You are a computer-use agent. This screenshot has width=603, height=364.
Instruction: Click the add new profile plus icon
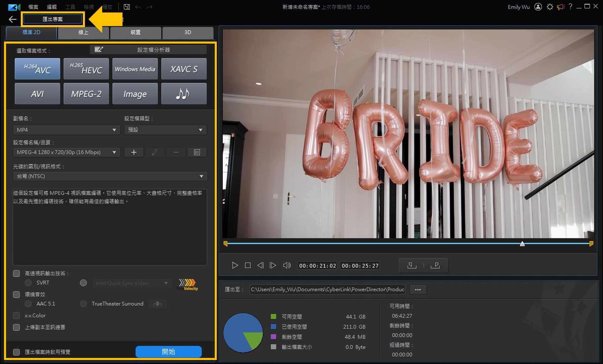click(134, 152)
